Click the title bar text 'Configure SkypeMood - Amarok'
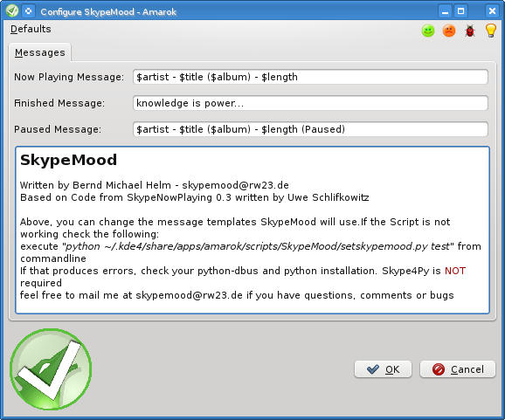This screenshot has height=420, width=505. (108, 12)
